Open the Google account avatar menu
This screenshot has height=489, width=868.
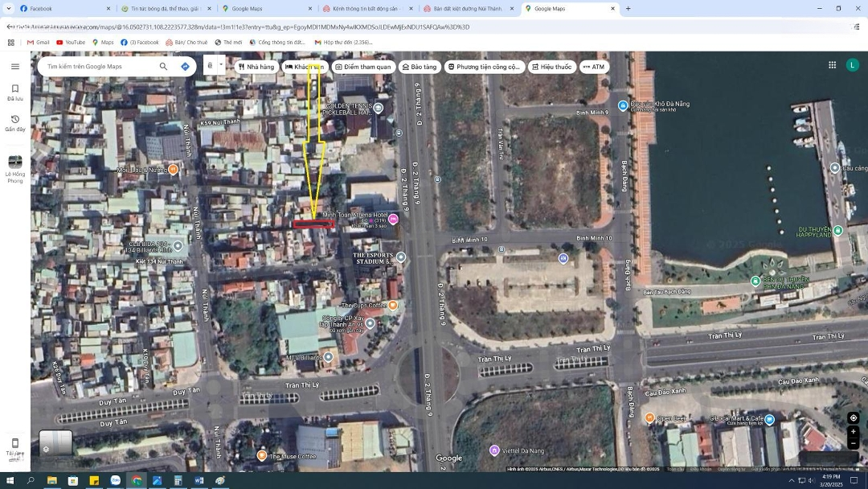coord(852,65)
